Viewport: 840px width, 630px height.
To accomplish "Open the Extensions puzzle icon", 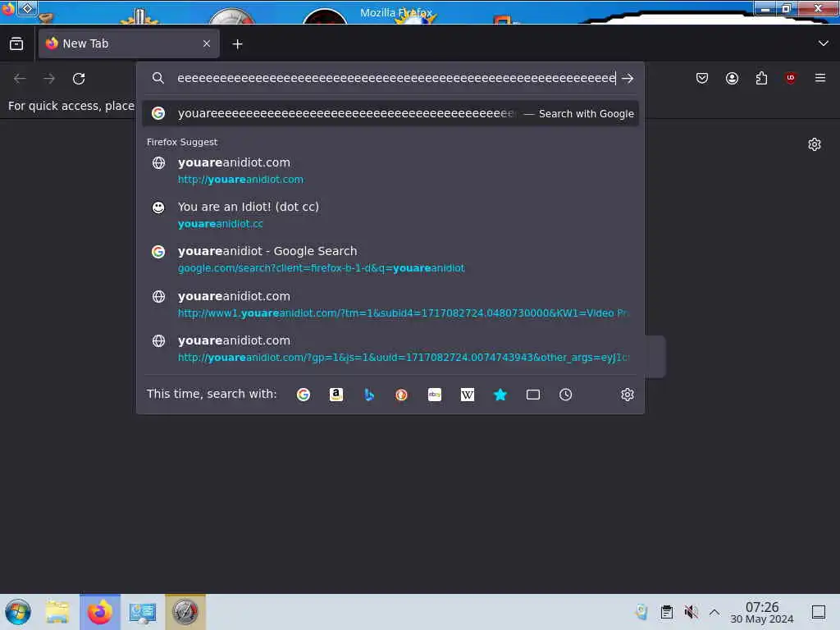I will pos(761,78).
